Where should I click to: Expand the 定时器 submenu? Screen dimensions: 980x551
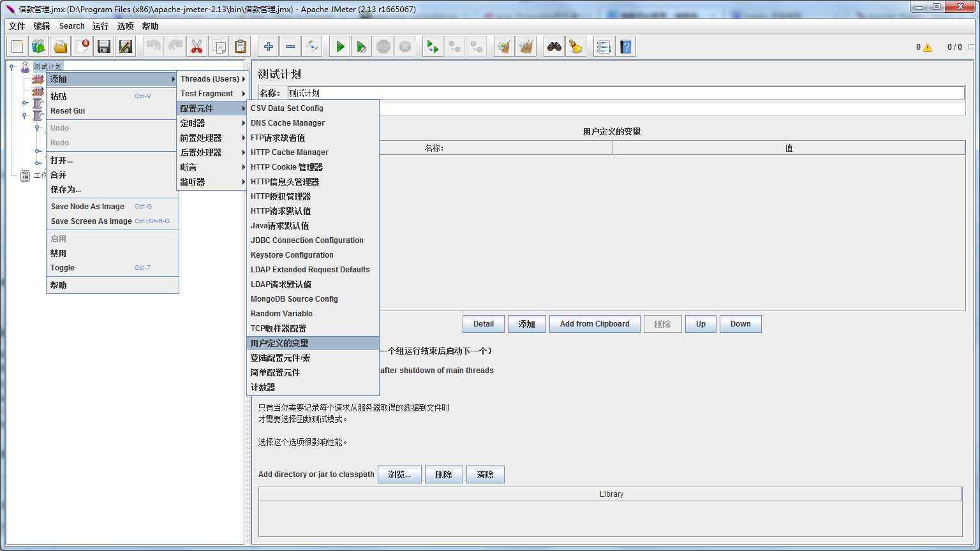click(212, 123)
